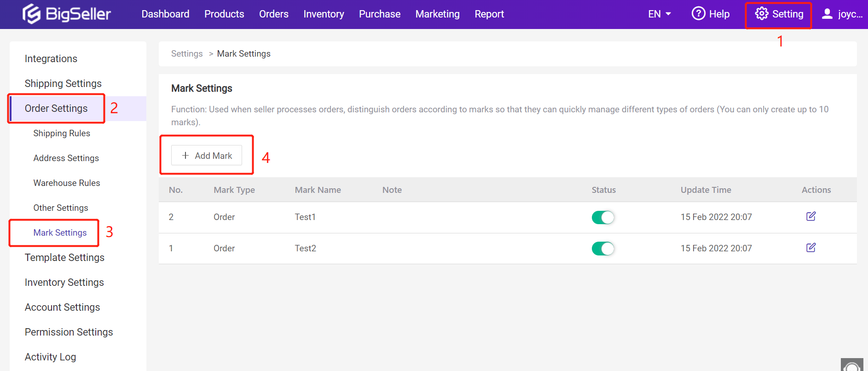Click the Mark Settings breadcrumb text
This screenshot has height=371, width=868.
coord(244,54)
